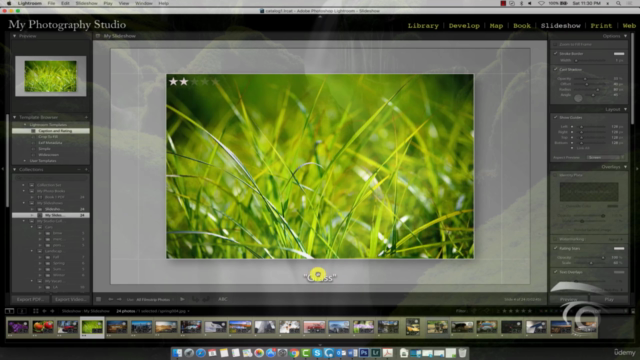Open the Slideshow menu in menu bar

click(x=87, y=3)
